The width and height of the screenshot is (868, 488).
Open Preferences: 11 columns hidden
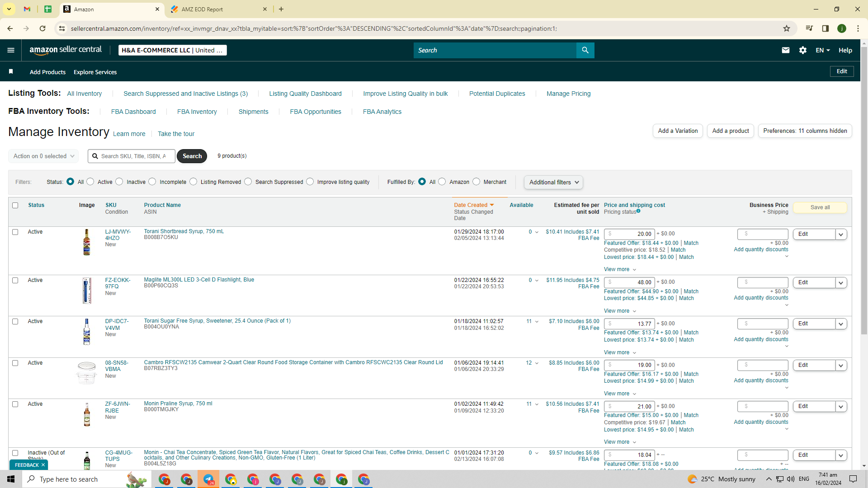click(805, 131)
